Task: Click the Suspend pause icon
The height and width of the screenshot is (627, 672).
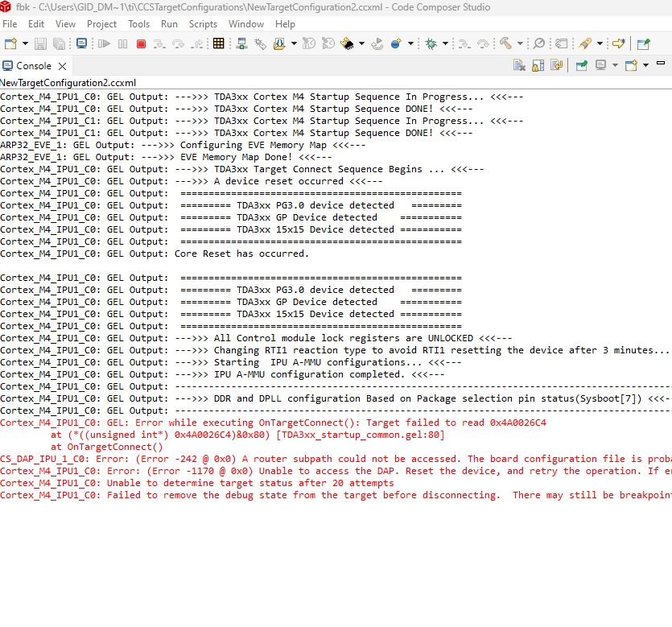Action: tap(123, 43)
